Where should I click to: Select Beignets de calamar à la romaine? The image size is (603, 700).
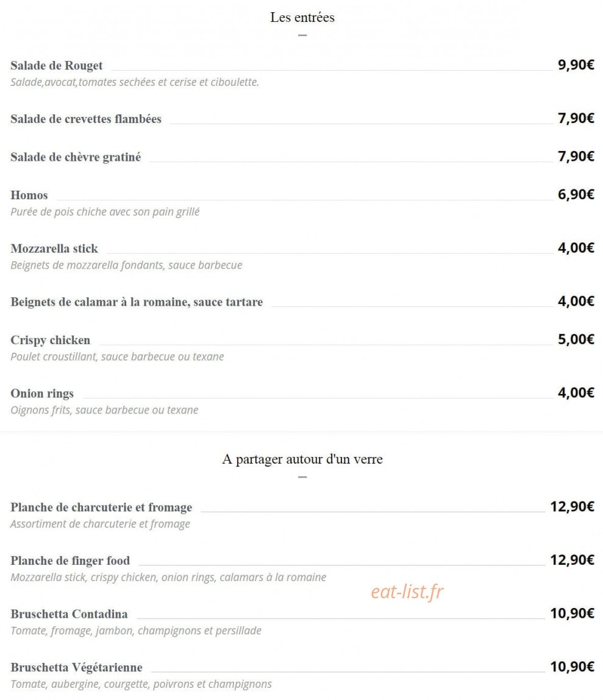[x=137, y=302]
